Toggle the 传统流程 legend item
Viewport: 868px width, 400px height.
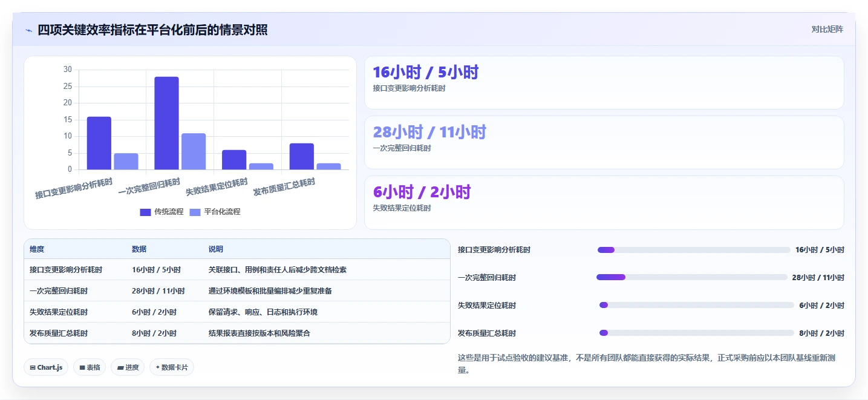(162, 212)
